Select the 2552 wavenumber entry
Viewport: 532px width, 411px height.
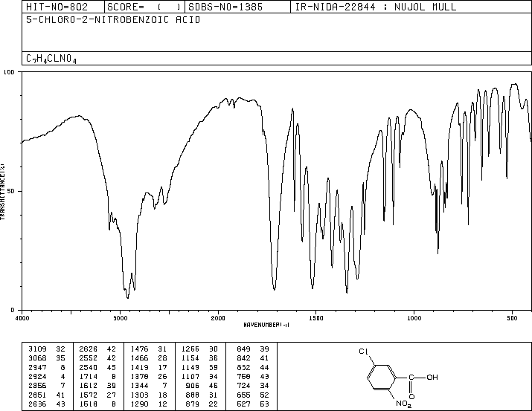click(x=89, y=358)
